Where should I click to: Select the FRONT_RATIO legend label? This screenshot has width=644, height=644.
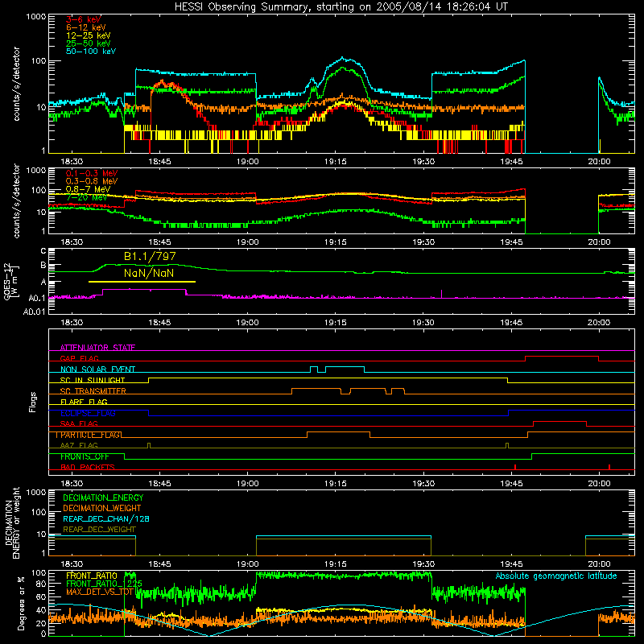(x=92, y=576)
